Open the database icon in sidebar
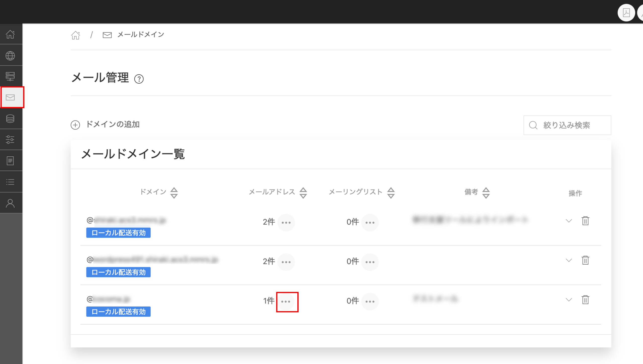The height and width of the screenshot is (364, 643). click(10, 118)
